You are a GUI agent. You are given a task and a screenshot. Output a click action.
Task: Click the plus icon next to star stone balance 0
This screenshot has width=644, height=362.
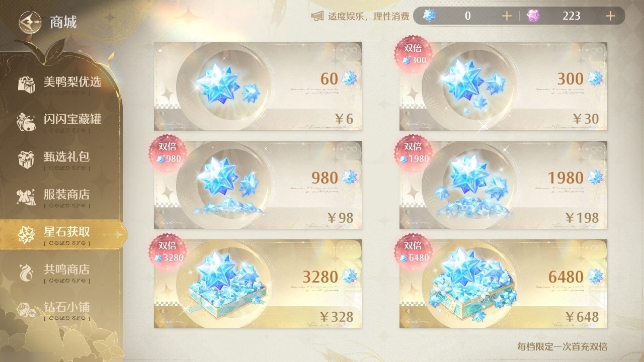coord(507,16)
